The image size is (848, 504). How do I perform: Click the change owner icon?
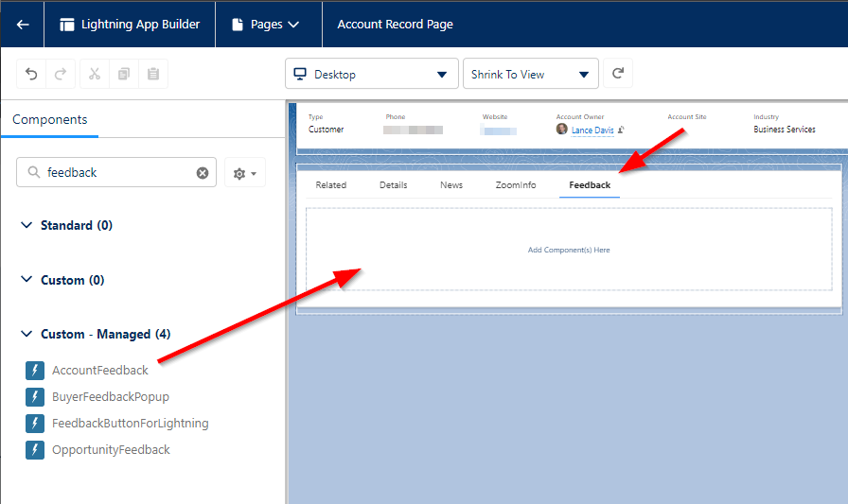tap(622, 130)
